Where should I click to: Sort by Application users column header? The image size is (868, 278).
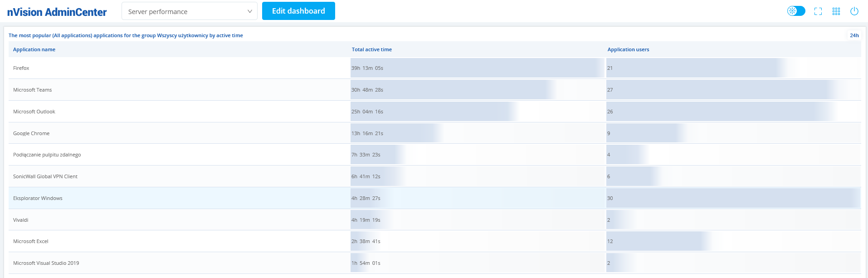(628, 49)
